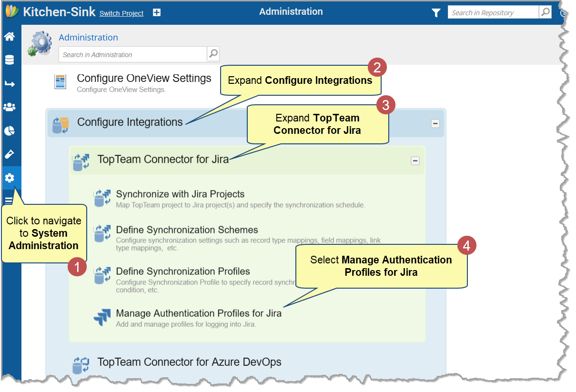The height and width of the screenshot is (392, 576).
Task: Open Synchronize with Jira Projects
Action: 180,194
